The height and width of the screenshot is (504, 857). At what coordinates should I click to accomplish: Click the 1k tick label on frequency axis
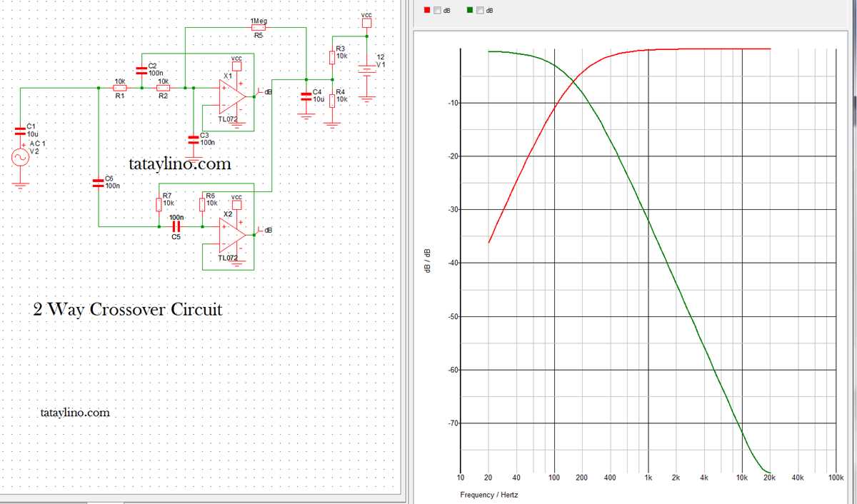[x=648, y=478]
